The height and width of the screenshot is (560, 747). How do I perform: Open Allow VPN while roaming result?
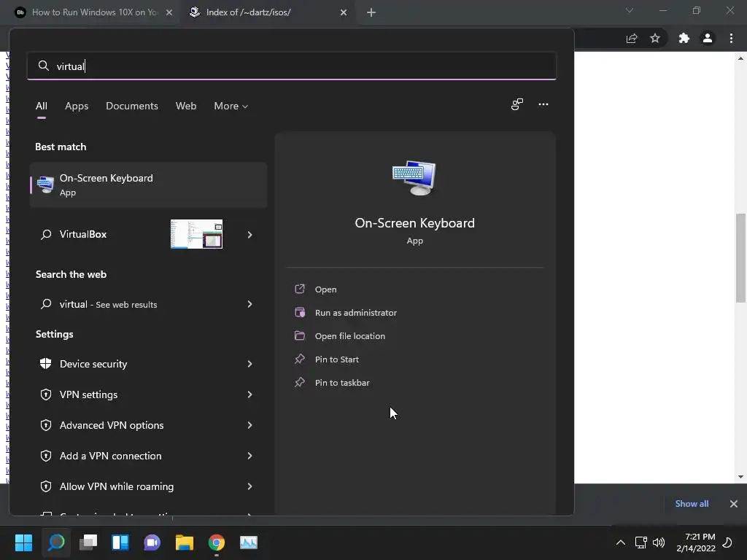tap(148, 486)
